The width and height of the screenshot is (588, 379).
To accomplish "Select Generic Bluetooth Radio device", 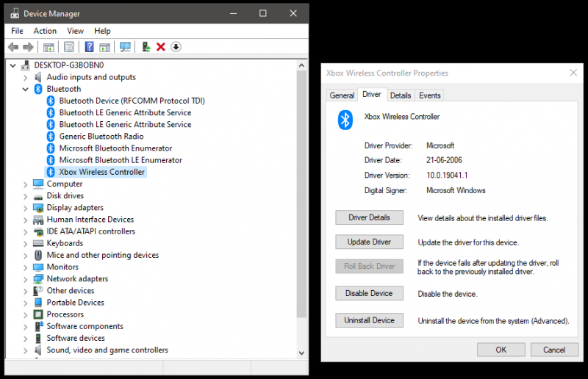I will [x=101, y=137].
